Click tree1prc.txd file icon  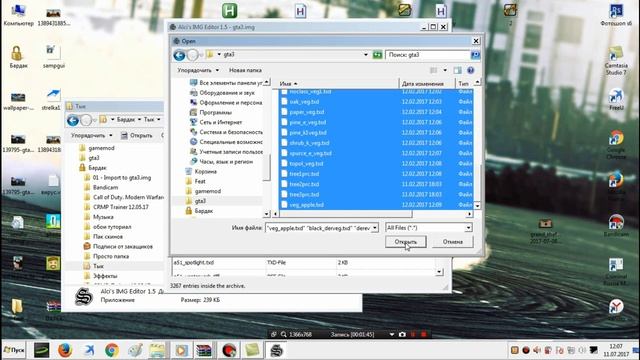[x=284, y=173]
